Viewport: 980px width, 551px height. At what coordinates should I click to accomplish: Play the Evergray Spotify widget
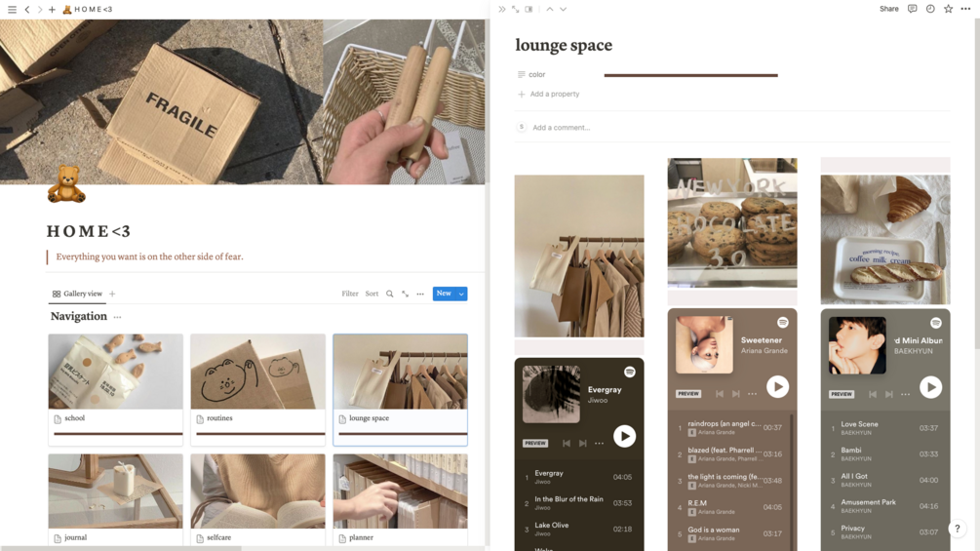[x=624, y=436]
